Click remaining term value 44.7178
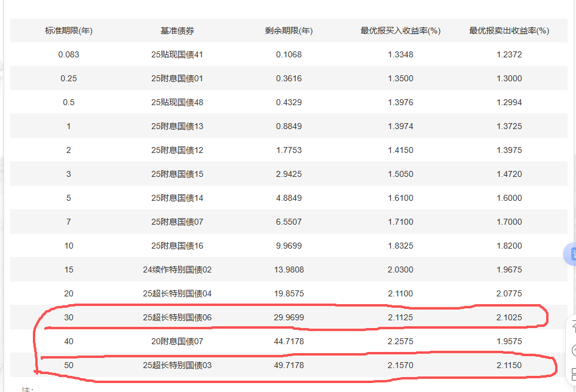 click(289, 341)
